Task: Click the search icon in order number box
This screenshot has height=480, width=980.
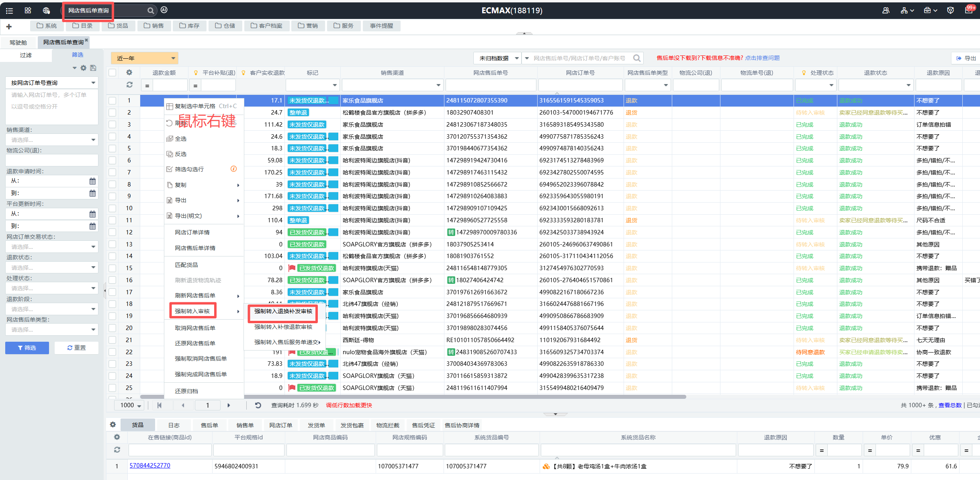Action: tap(637, 58)
